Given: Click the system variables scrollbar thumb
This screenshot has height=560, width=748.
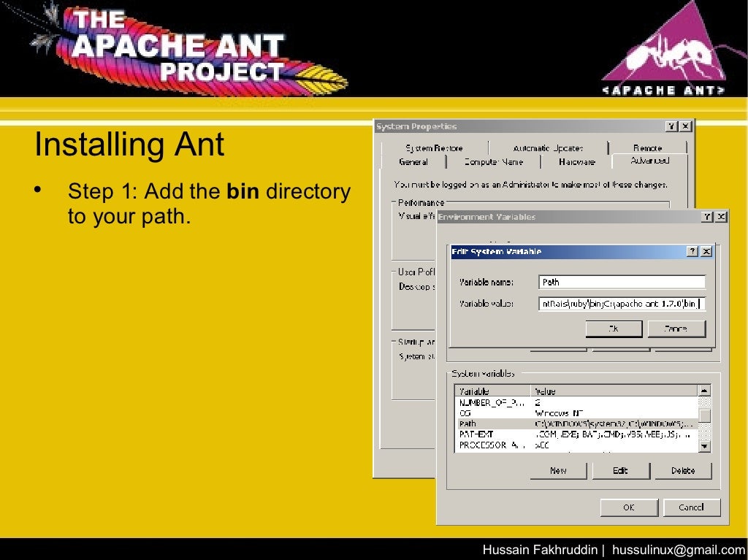Looking at the screenshot, I should (x=705, y=415).
